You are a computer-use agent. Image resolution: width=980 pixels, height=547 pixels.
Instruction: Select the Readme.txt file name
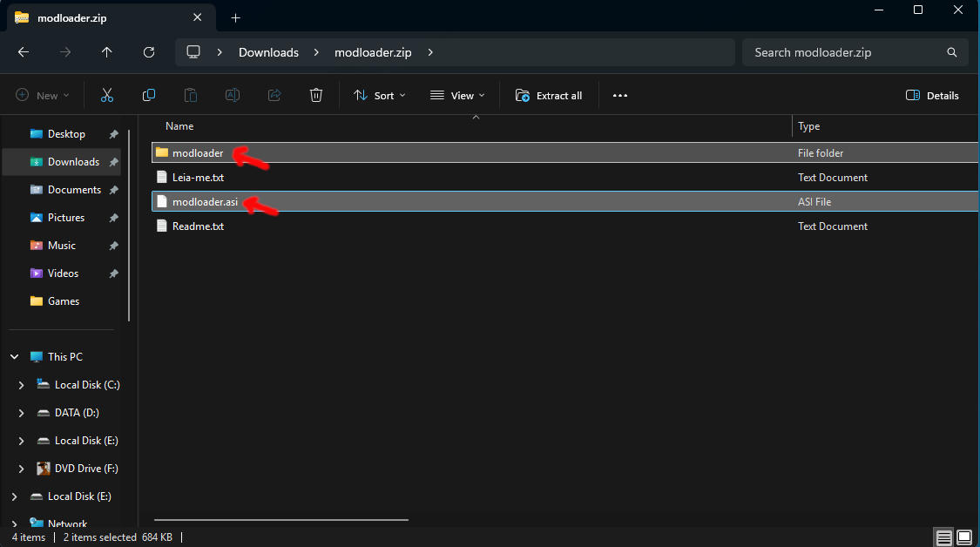pos(198,226)
